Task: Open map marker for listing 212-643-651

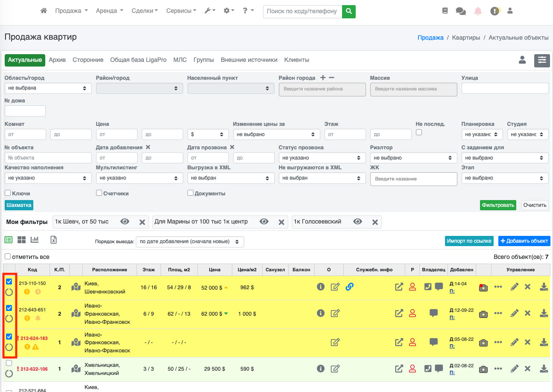Action: pos(76,314)
